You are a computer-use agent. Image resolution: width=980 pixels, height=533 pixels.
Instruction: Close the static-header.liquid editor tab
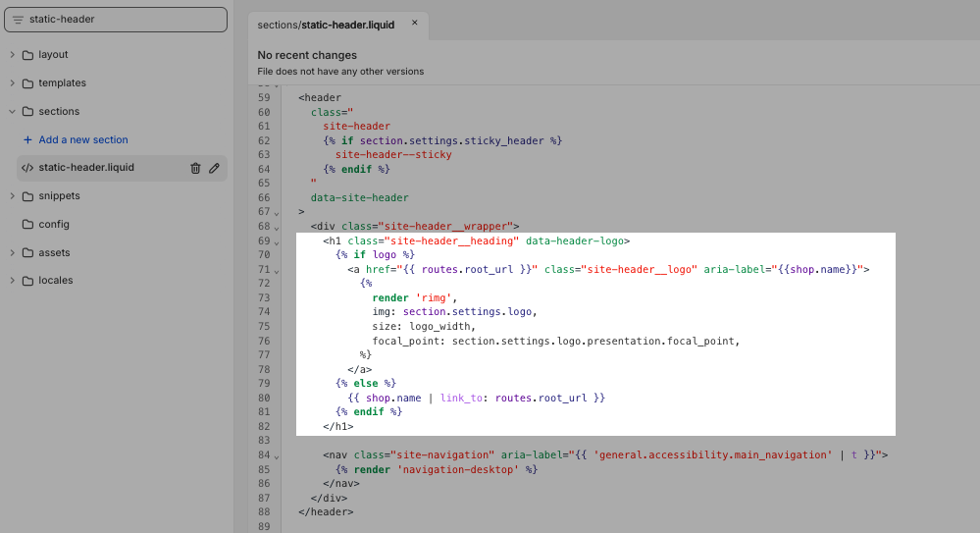(x=415, y=23)
